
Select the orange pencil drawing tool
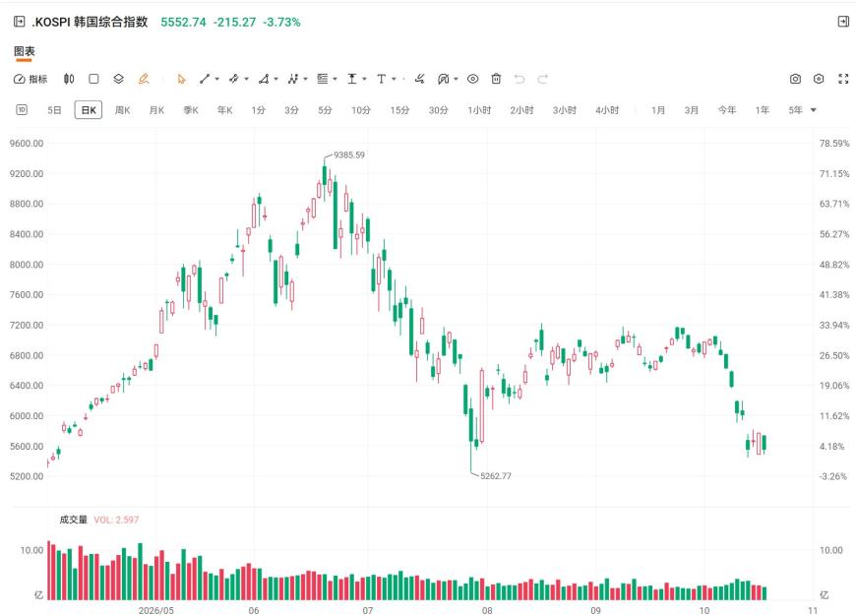click(x=144, y=79)
